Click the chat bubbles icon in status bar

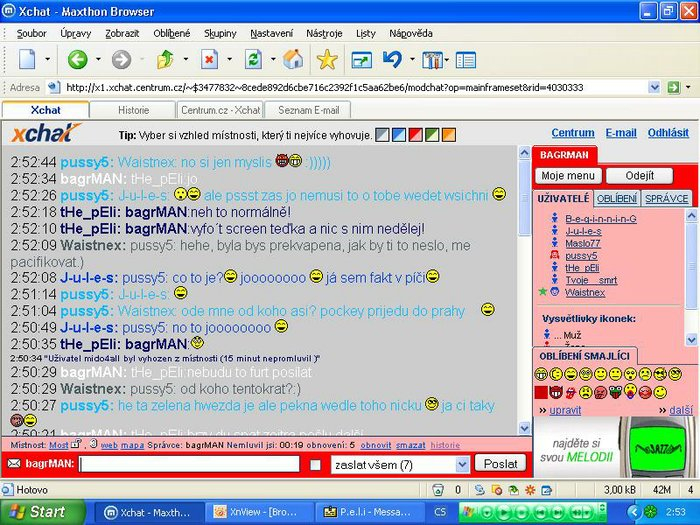tap(479, 490)
